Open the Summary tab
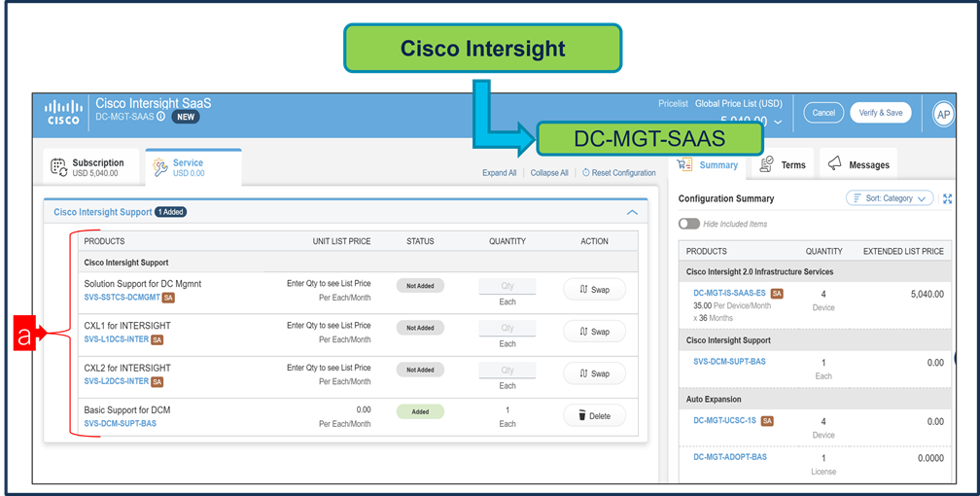This screenshot has width=980, height=496. pos(708,165)
